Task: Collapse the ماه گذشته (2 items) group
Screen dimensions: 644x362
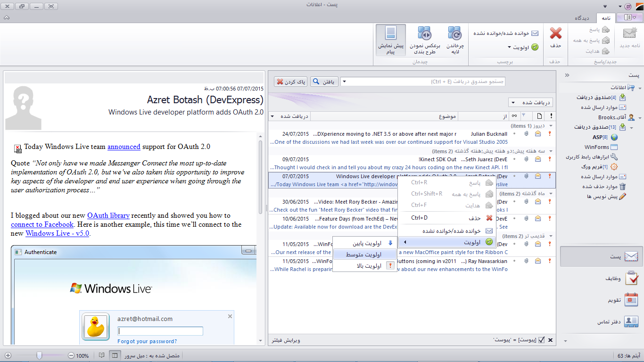Action: pyautogui.click(x=551, y=194)
